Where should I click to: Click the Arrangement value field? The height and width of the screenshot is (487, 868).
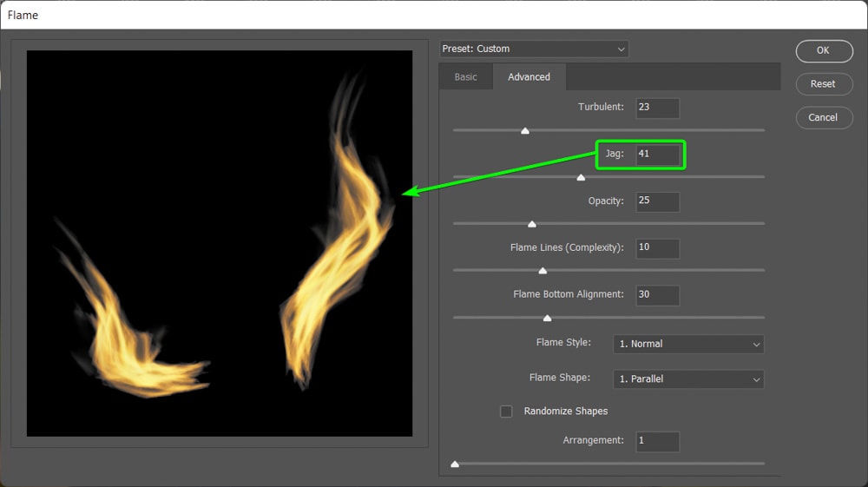pos(657,441)
